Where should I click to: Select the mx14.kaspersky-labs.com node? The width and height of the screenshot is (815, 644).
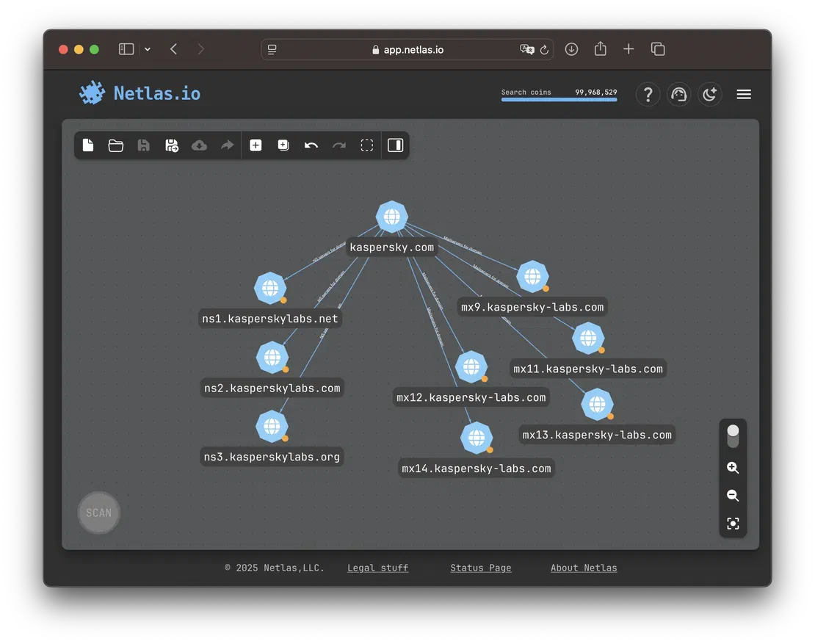(x=476, y=438)
